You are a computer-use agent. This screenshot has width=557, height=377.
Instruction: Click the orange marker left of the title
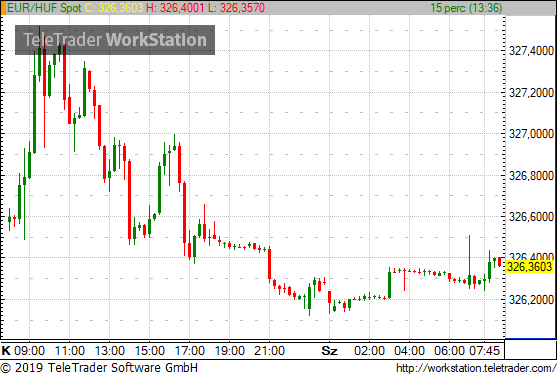click(x=3, y=8)
